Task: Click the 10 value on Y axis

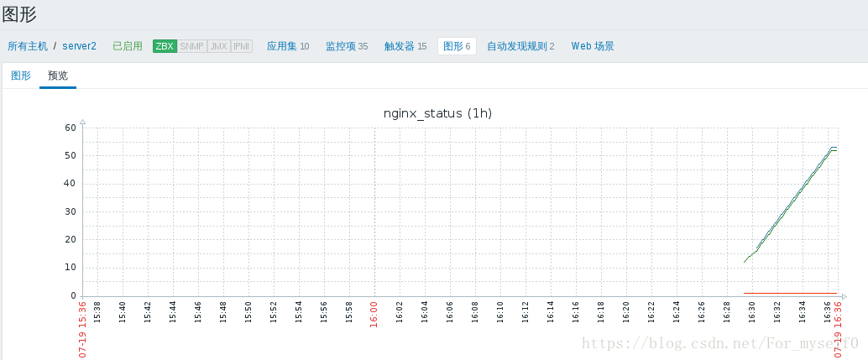Action: tap(71, 268)
